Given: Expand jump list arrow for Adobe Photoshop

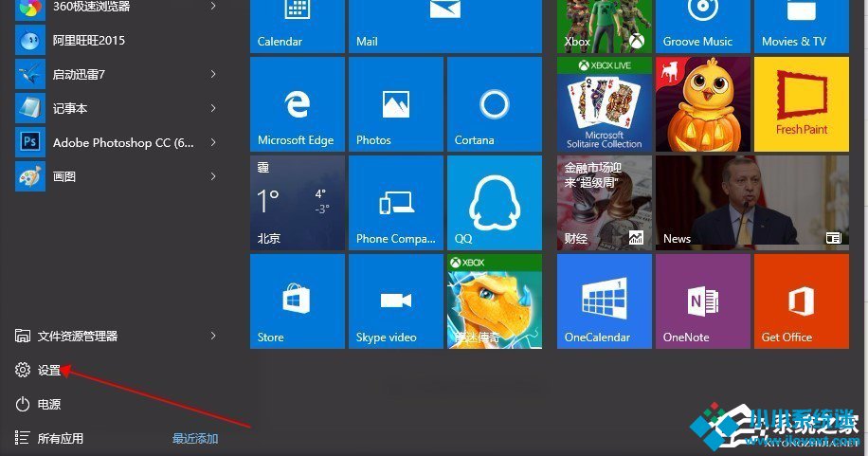Looking at the screenshot, I should click(x=213, y=143).
